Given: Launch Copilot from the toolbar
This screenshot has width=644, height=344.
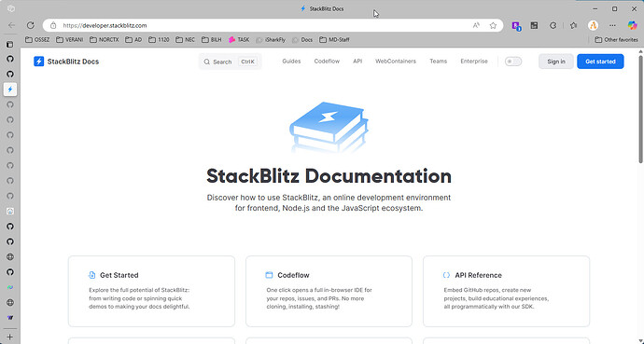Looking at the screenshot, I should pyautogui.click(x=632, y=25).
